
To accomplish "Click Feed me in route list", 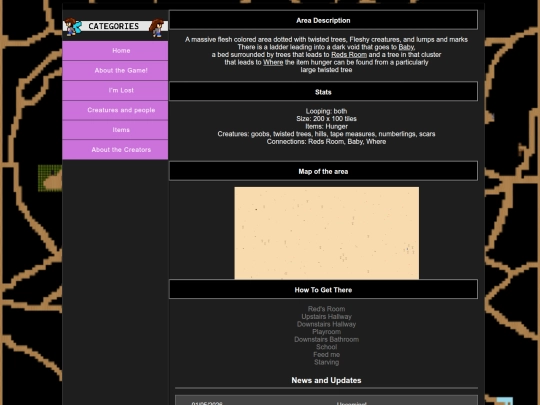I will 326,354.
